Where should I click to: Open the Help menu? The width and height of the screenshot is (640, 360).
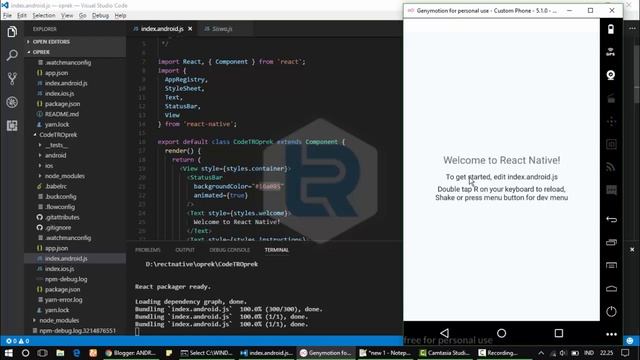(x=120, y=16)
